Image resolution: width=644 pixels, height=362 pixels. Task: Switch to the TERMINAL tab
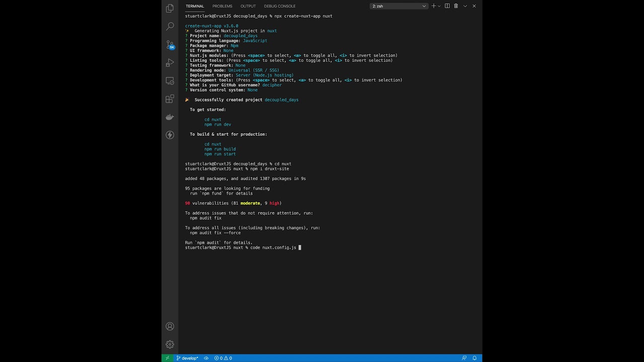(195, 6)
